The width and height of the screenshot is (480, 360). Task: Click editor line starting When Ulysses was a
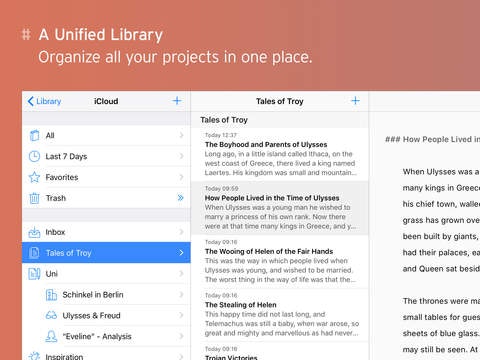(441, 172)
